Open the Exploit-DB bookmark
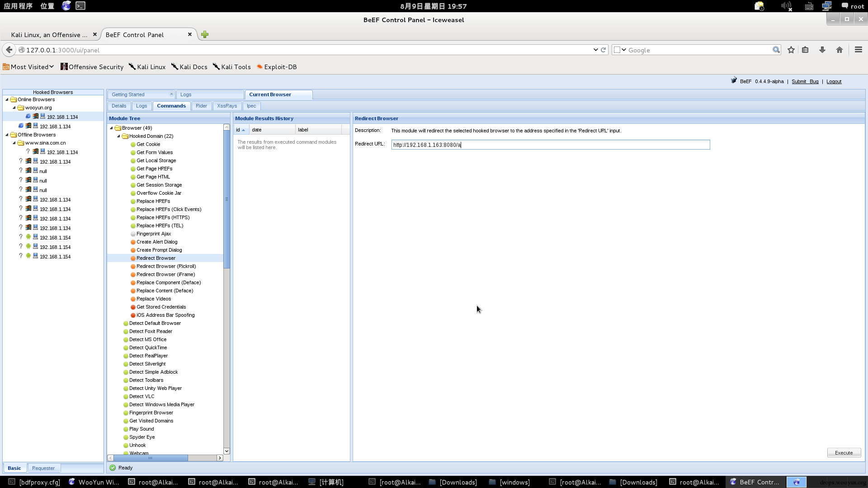 (x=276, y=67)
